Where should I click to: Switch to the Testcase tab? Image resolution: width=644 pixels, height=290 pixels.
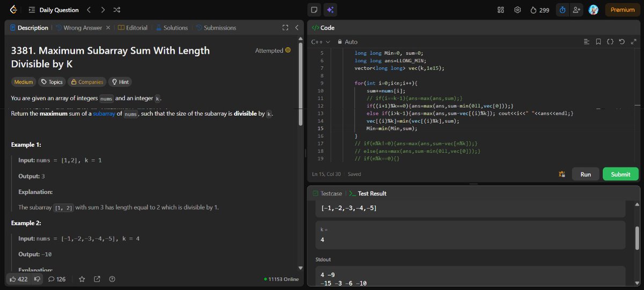coord(327,194)
